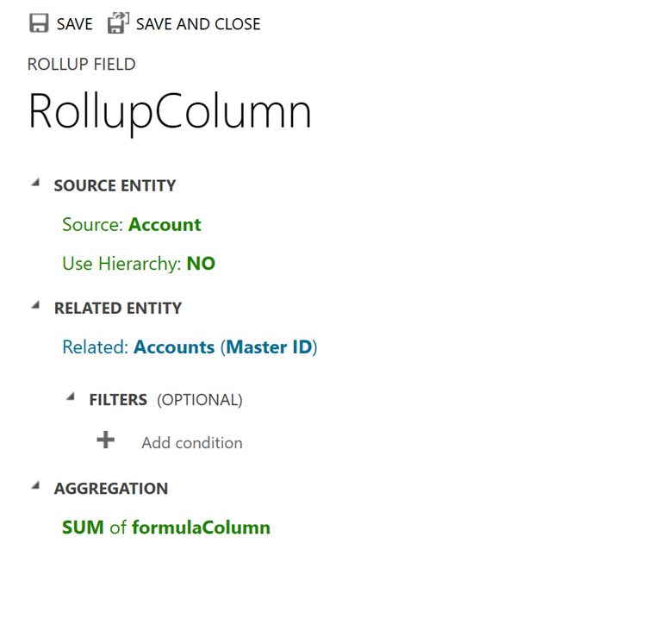Click the RollupColumn title heading

coord(170,112)
